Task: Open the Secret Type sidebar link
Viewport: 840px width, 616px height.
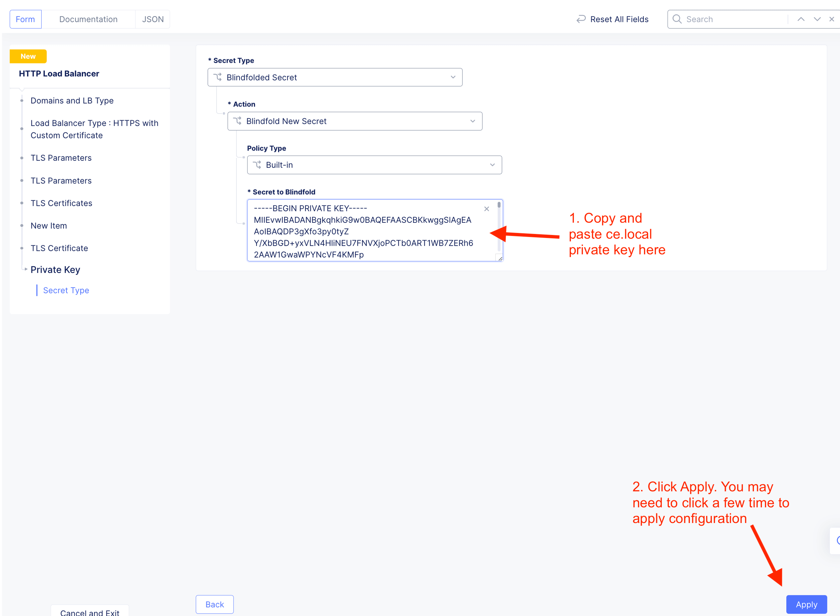Action: 66,290
